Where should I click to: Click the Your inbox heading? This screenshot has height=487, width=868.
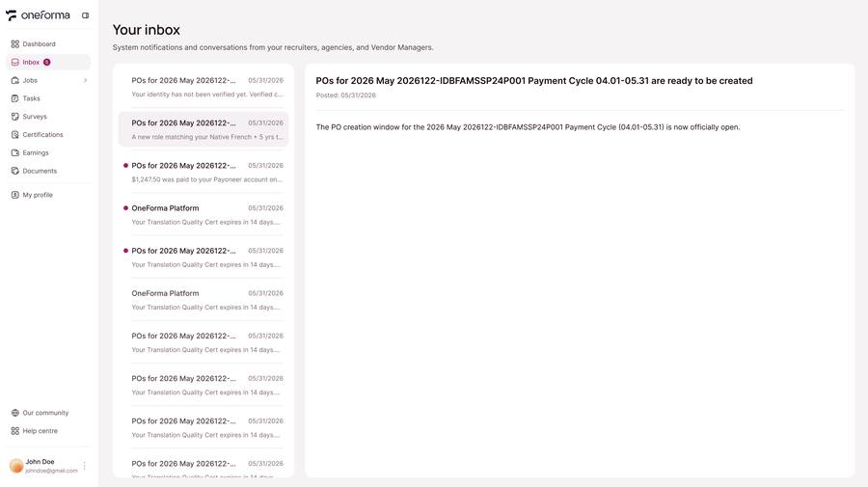coord(147,30)
